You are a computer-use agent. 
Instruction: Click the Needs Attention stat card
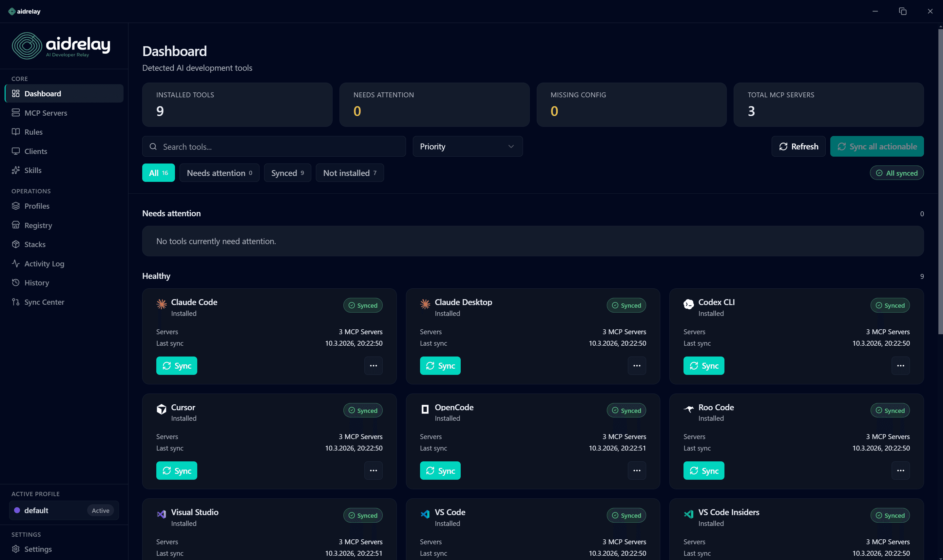point(434,105)
